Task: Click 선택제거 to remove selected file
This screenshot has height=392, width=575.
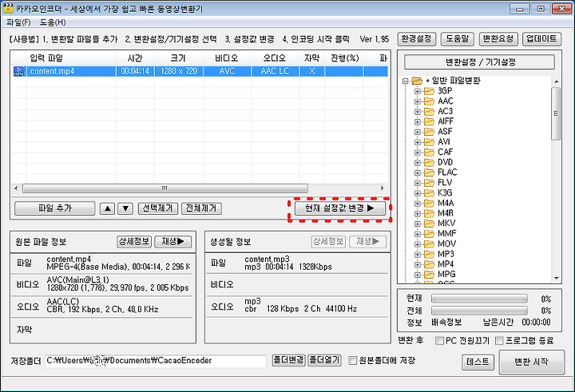Action: (158, 208)
